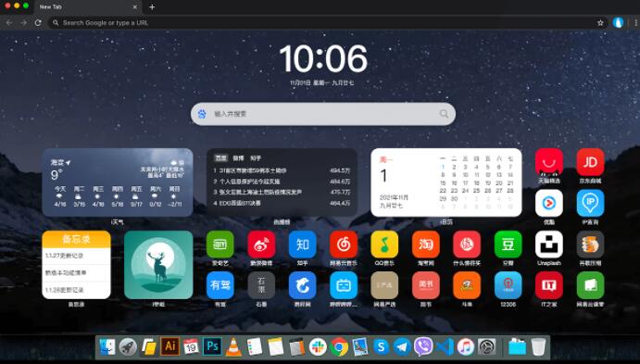Open the coral 简书 icon
This screenshot has width=640, height=364.
426,285
